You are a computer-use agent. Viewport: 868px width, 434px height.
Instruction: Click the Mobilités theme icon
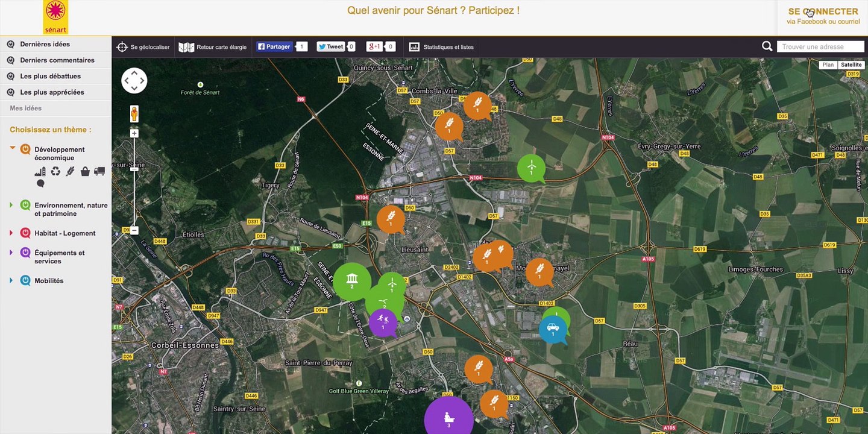[x=25, y=280]
